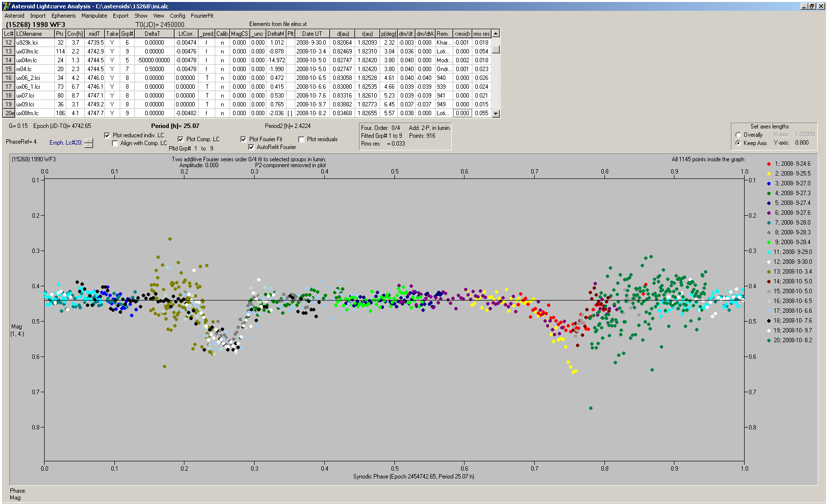Open the Config menu

coord(178,16)
